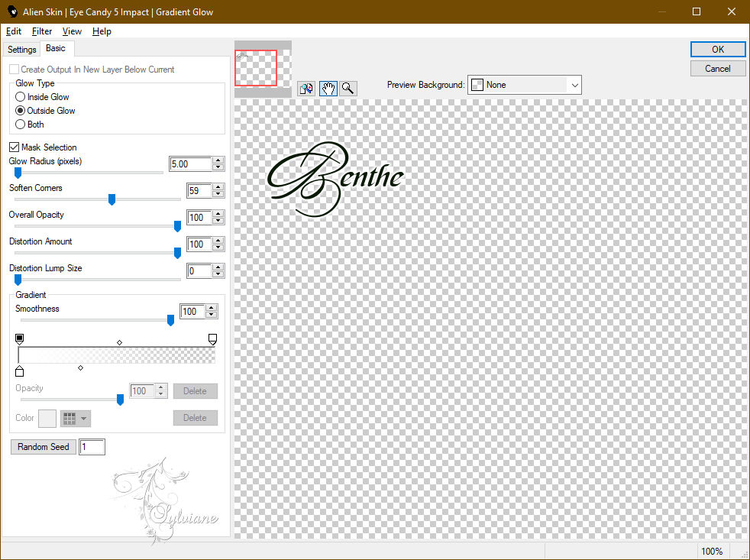Click the gradient Opacity slider handle

coord(120,400)
